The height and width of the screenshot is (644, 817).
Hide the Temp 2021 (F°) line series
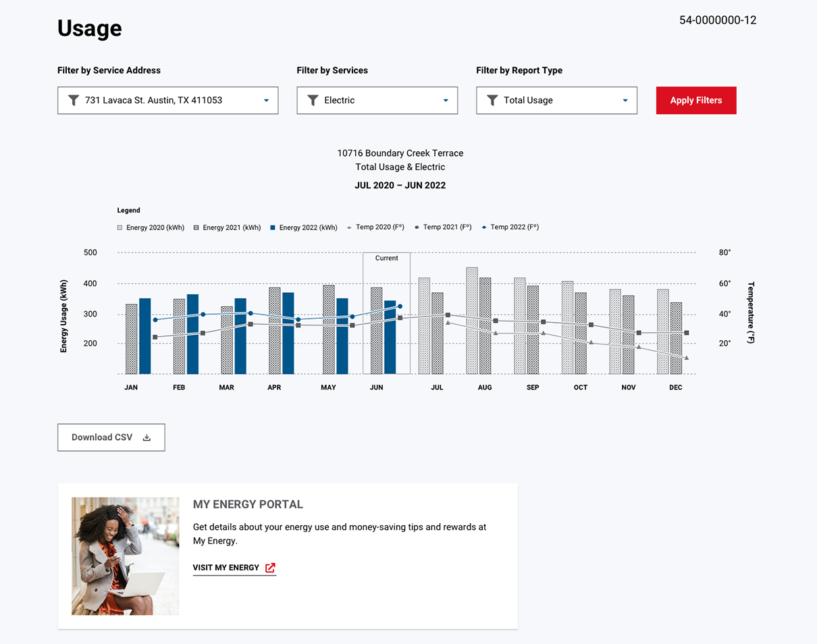pos(442,227)
